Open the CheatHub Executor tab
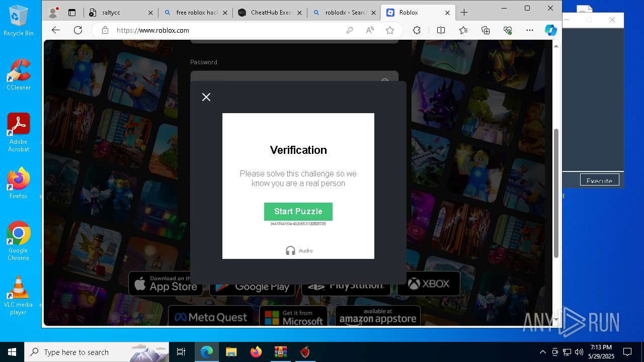The image size is (644, 362). (270, 13)
